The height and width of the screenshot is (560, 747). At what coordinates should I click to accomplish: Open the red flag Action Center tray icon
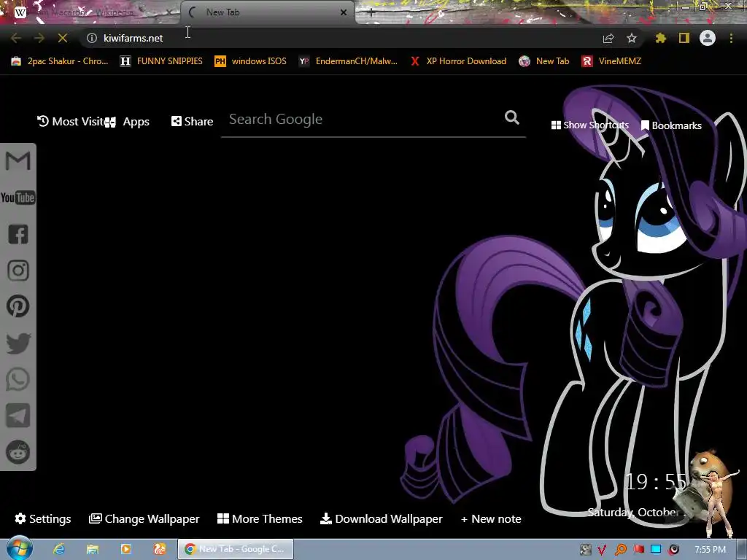coord(638,550)
